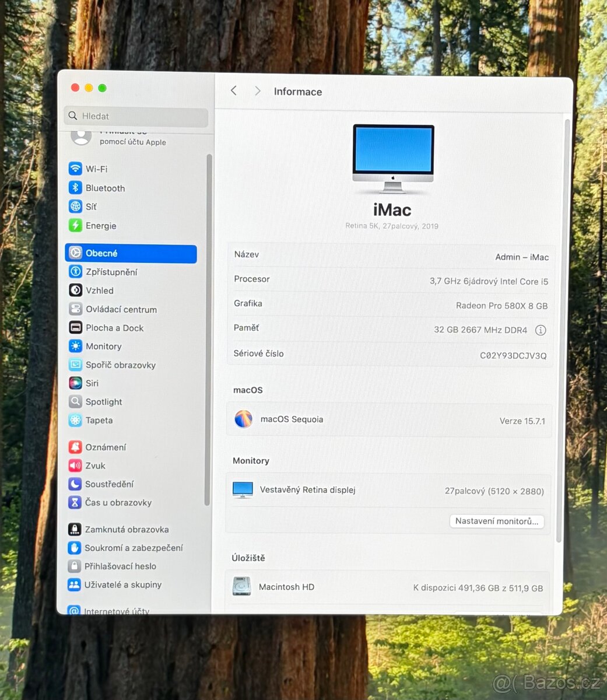The image size is (607, 700).
Task: Click inside the Hledat search field
Action: 135,116
